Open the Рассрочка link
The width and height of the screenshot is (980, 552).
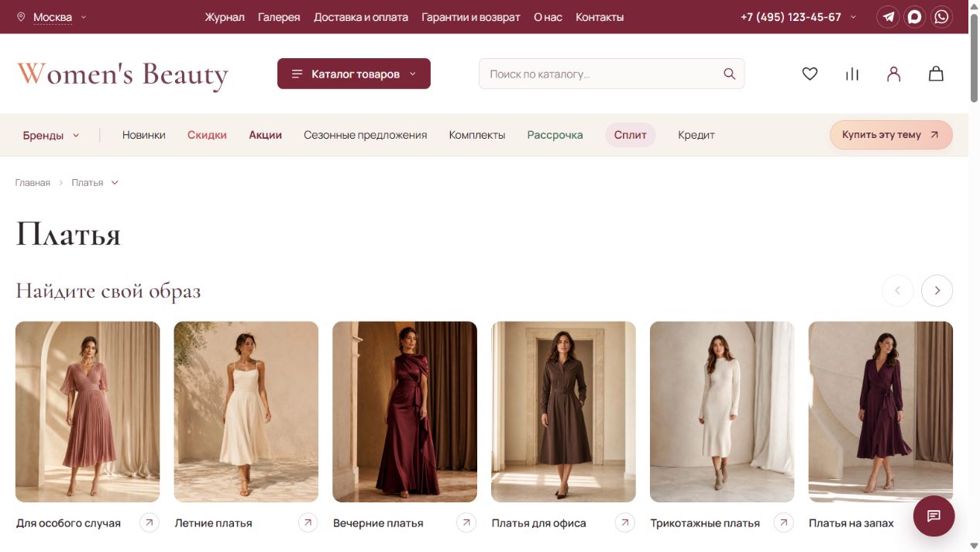click(x=555, y=135)
